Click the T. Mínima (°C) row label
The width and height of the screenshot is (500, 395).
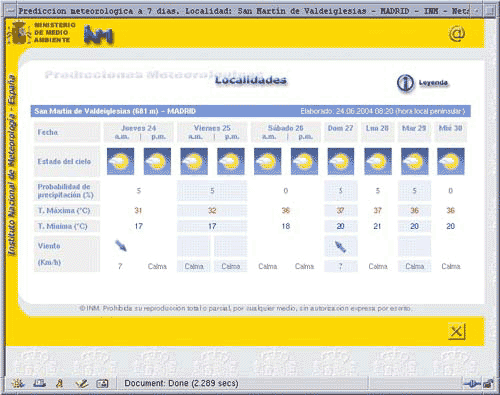[62, 226]
